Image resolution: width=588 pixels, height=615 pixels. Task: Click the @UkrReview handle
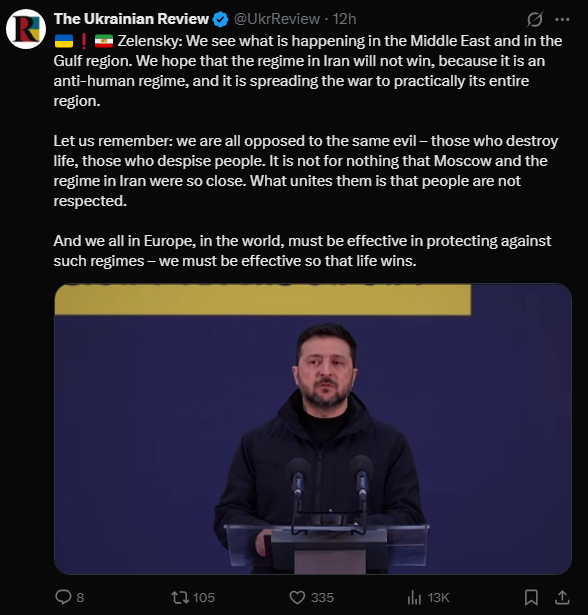pos(277,19)
